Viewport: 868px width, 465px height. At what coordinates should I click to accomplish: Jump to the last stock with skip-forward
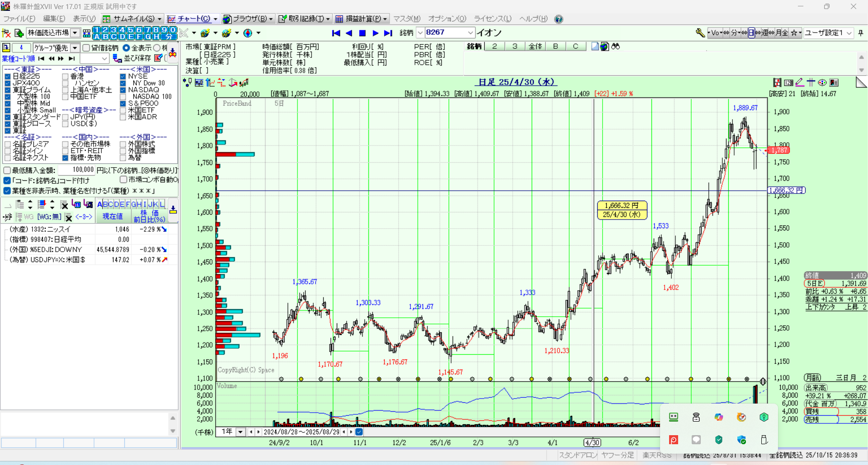(388, 33)
